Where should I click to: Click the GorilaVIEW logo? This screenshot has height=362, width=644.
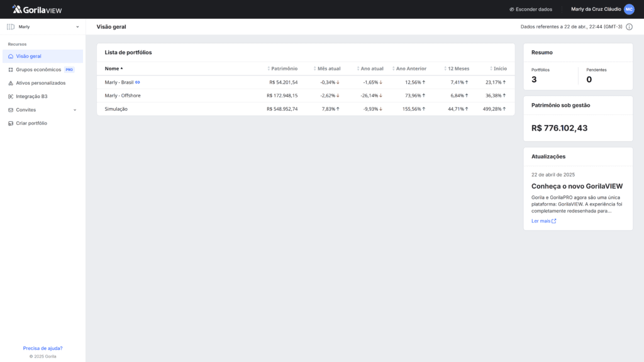click(37, 9)
